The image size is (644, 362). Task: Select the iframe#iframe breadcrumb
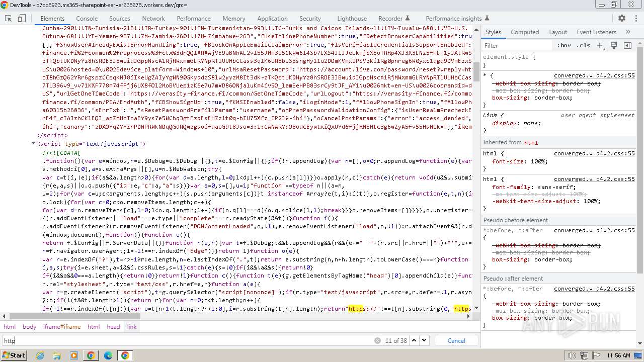pos(62,327)
